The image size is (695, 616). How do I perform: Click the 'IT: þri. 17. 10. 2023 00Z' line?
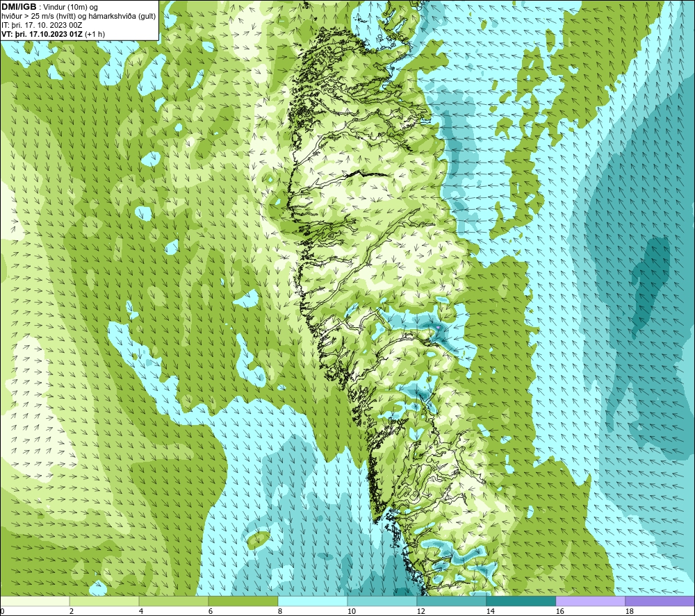pos(42,25)
